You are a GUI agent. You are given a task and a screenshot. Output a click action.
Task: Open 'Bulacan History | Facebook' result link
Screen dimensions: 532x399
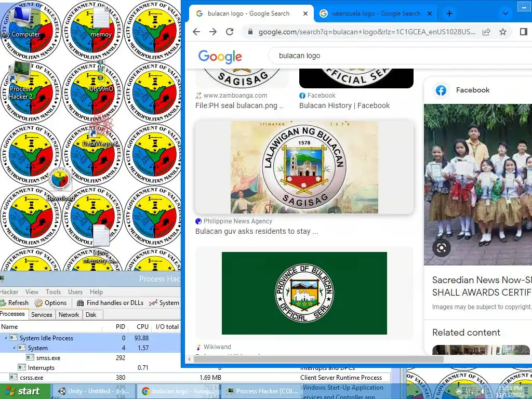click(344, 105)
